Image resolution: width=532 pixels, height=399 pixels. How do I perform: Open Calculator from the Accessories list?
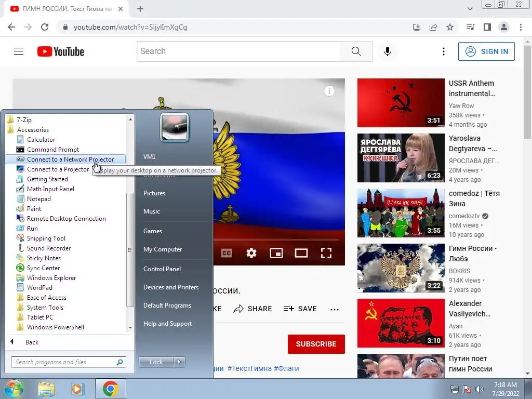click(41, 139)
